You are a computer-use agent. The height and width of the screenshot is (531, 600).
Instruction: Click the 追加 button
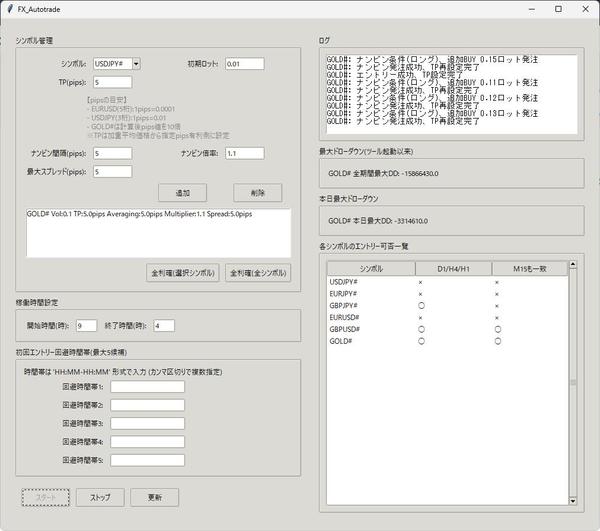(x=183, y=193)
